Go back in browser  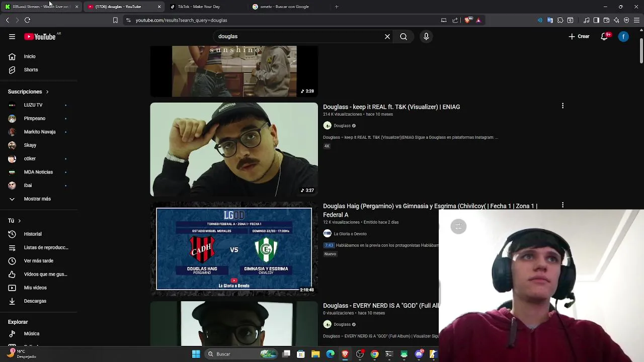point(8,20)
